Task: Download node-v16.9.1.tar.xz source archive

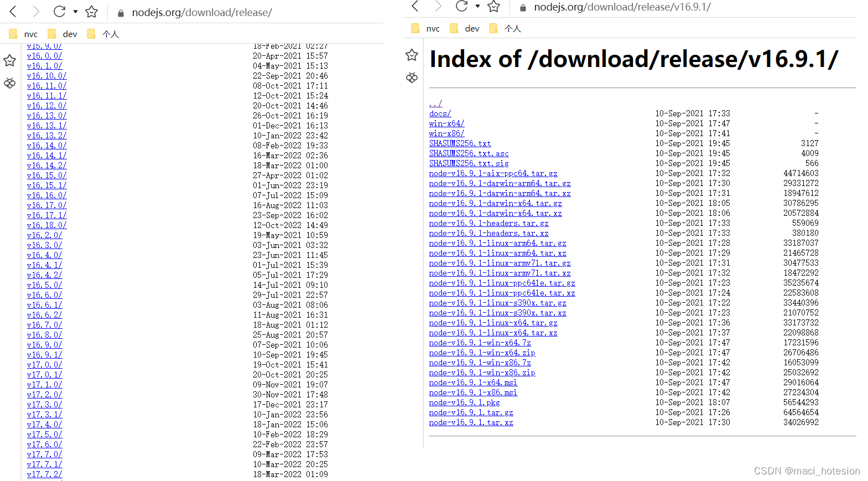Action: 471,422
